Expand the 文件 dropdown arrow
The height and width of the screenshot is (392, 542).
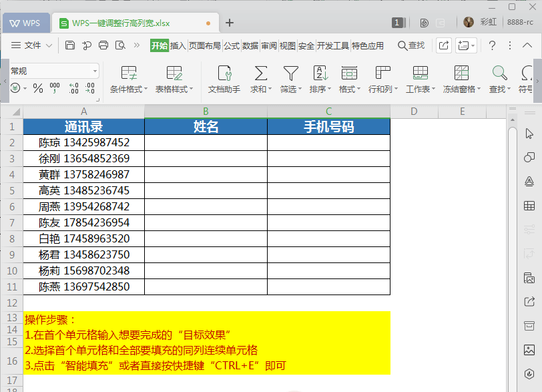(x=49, y=45)
